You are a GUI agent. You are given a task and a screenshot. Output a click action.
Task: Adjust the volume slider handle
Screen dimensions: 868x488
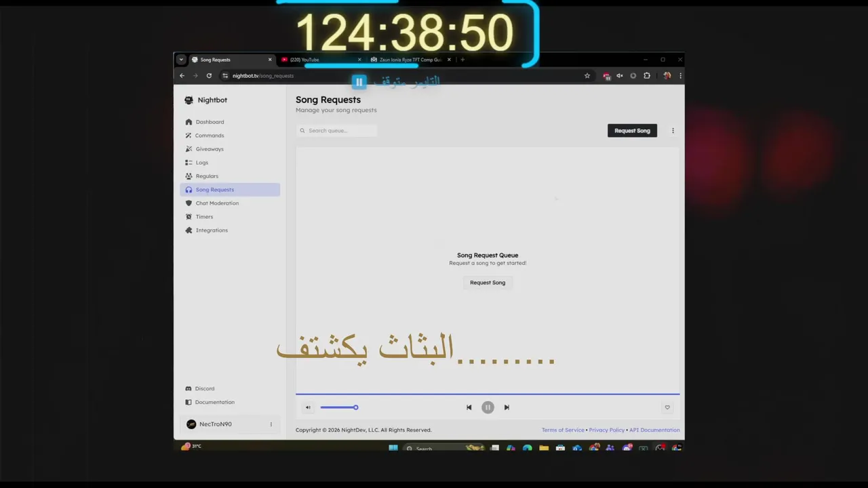(355, 407)
